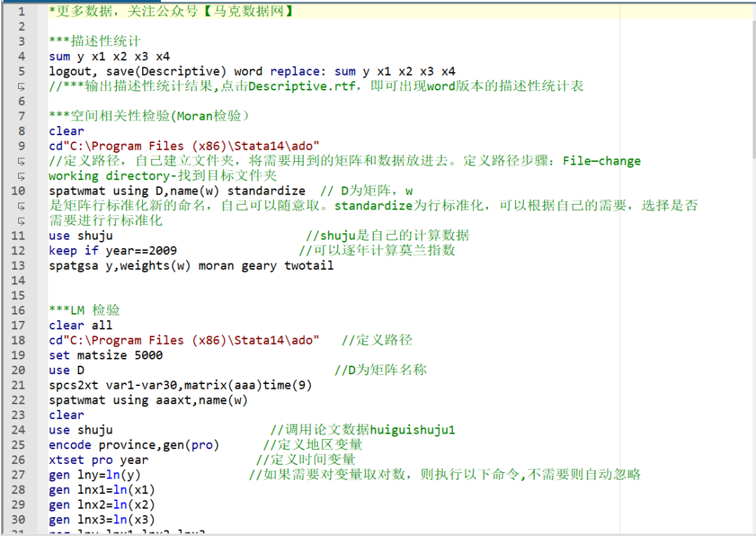756x536 pixels.
Task: Click the 'use D' command
Action: pyautogui.click(x=66, y=371)
